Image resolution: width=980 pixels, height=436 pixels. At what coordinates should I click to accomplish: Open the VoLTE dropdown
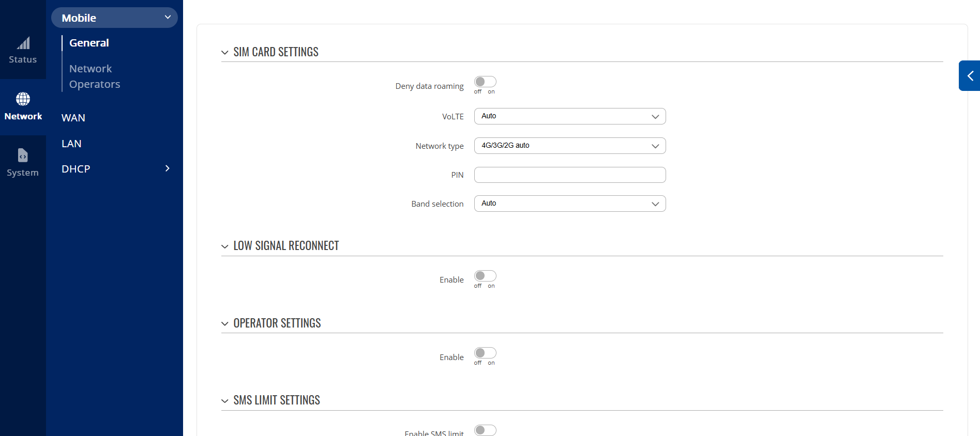569,116
